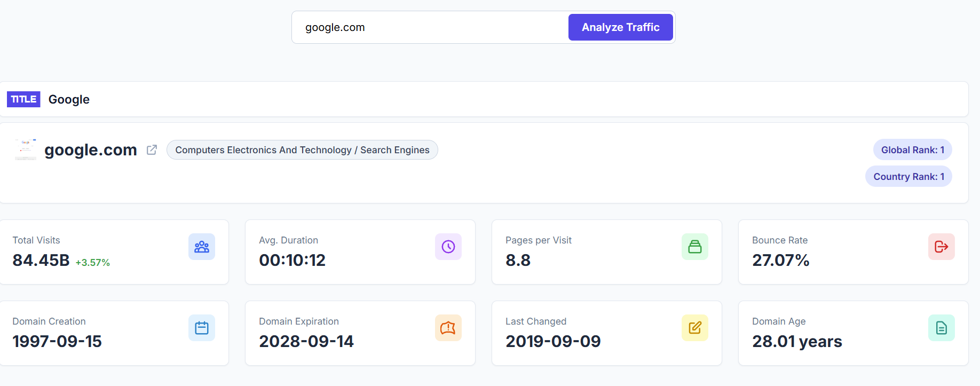Click the TITLE label badge
The height and width of the screenshot is (386, 980).
point(23,99)
